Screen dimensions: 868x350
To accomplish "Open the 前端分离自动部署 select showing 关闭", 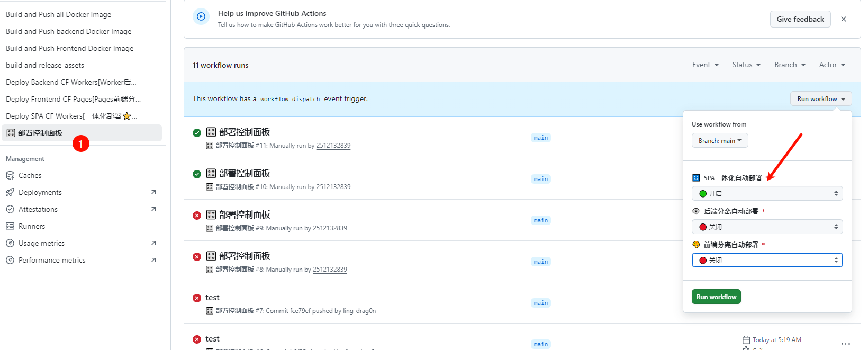I will (x=767, y=260).
